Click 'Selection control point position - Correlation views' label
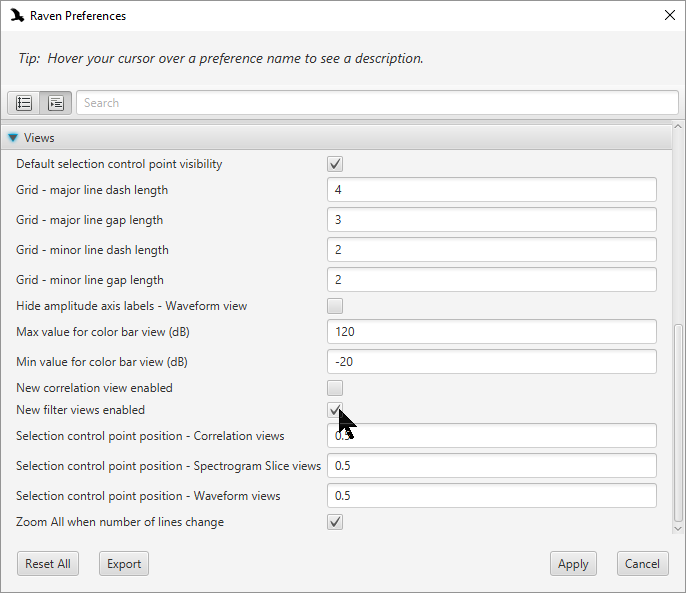This screenshot has height=593, width=686. (x=150, y=436)
